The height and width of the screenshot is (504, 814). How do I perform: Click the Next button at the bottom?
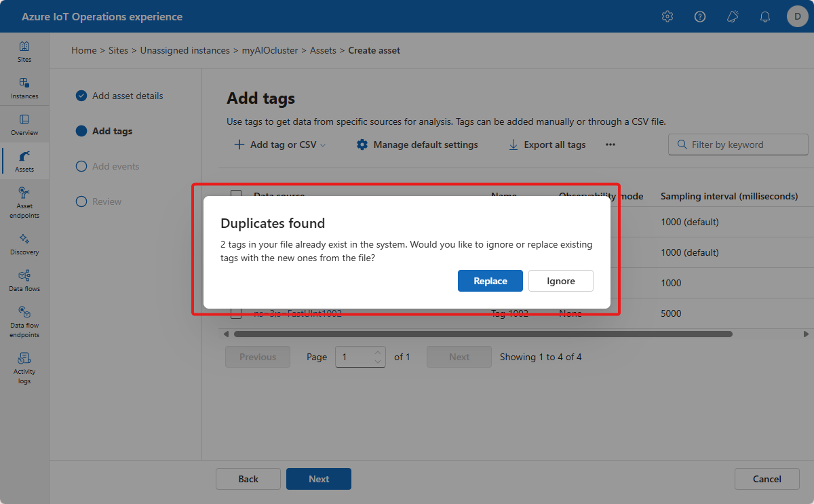[x=319, y=479]
